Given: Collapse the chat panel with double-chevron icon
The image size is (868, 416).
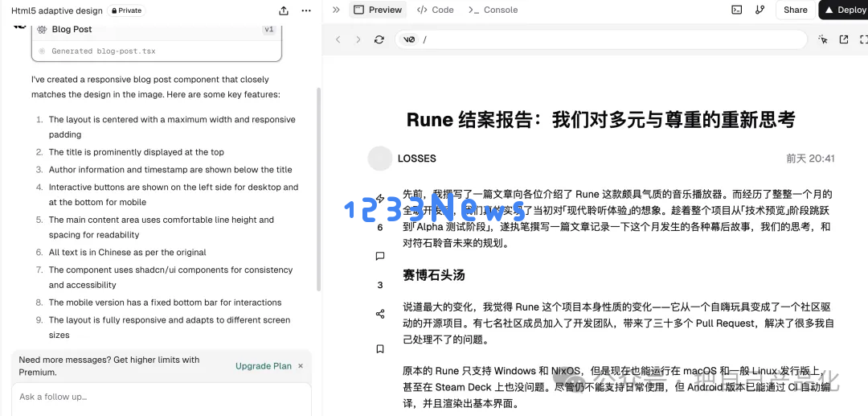Looking at the screenshot, I should (x=336, y=10).
